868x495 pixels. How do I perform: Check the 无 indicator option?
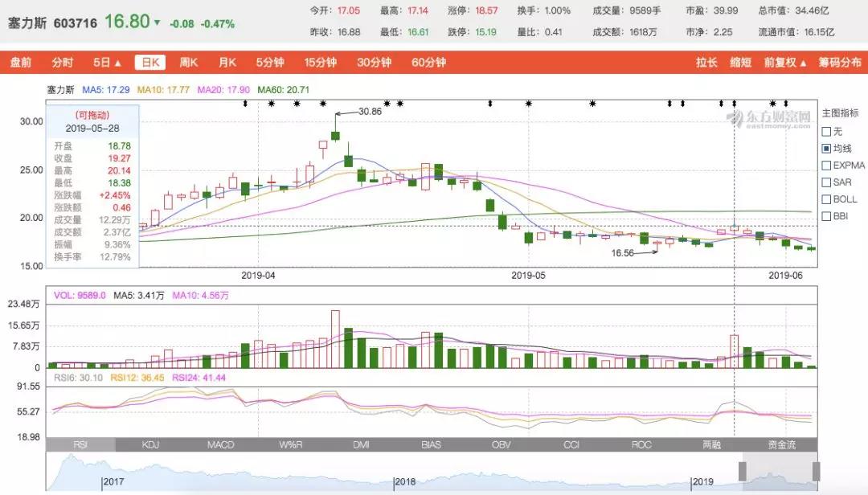coord(826,132)
